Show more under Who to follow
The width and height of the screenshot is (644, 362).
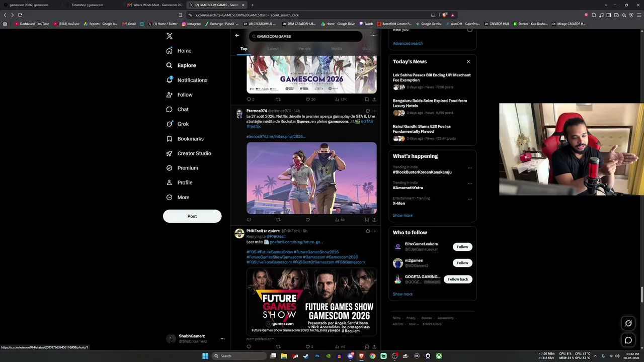(x=403, y=294)
